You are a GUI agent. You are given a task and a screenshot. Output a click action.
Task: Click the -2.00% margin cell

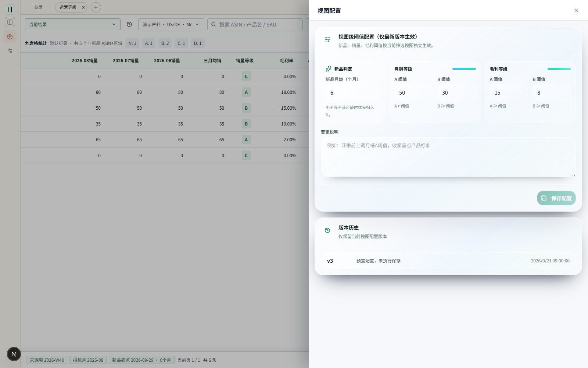coord(289,140)
